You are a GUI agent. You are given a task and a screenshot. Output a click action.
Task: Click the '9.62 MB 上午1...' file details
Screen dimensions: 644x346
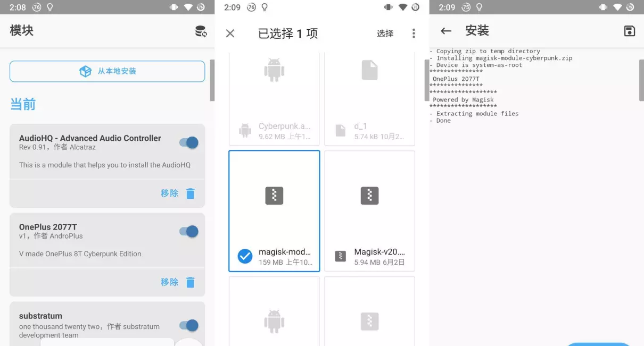tap(285, 137)
